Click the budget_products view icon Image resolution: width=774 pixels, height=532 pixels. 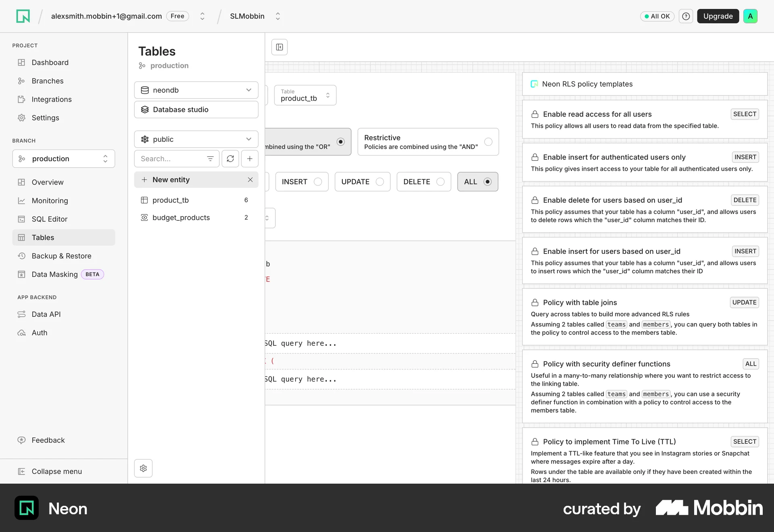(x=144, y=218)
